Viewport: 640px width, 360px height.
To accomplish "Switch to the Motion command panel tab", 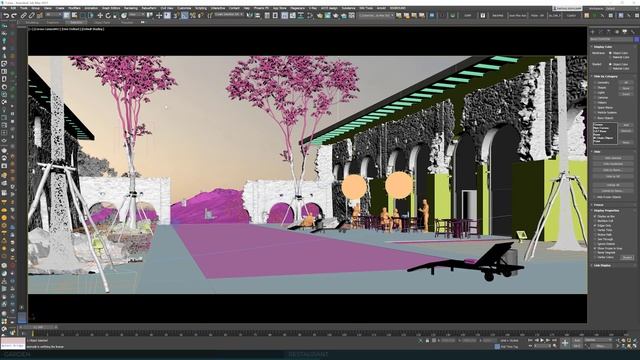I will 616,31.
